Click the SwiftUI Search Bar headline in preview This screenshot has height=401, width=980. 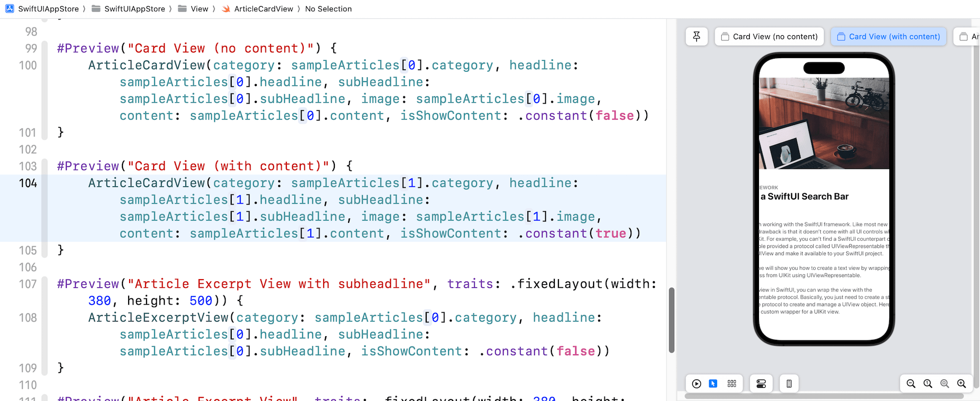(804, 196)
